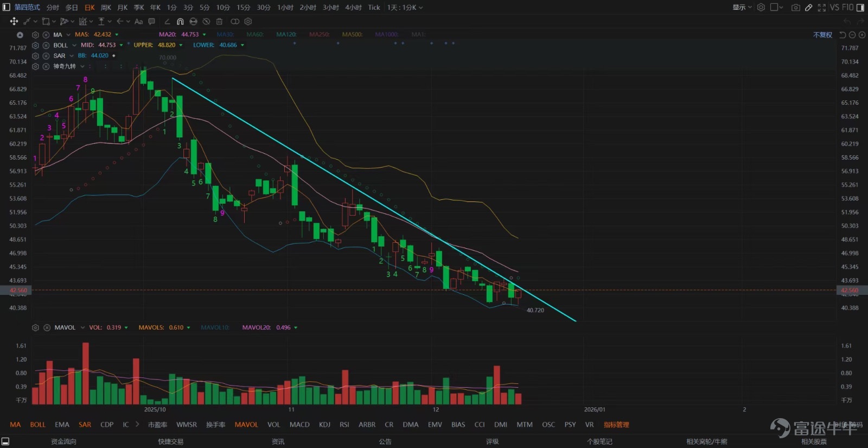Open SAR indicator settings gear
This screenshot has height=448, width=868.
pos(35,55)
